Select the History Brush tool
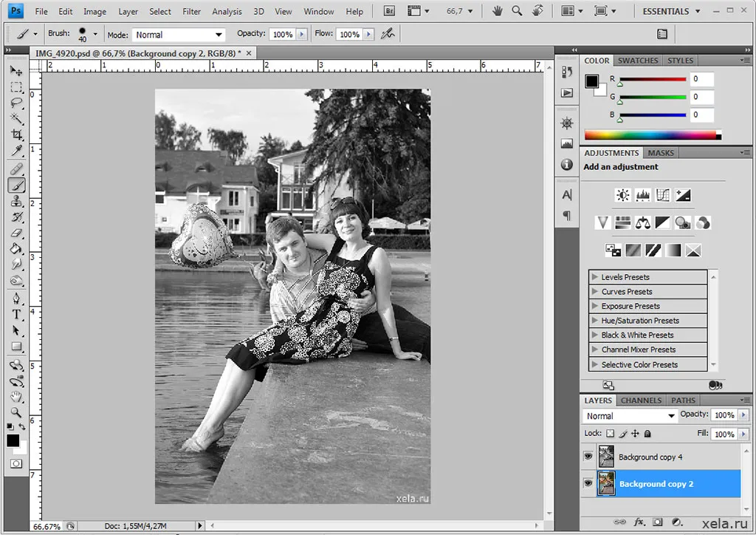This screenshot has height=535, width=756. point(16,217)
